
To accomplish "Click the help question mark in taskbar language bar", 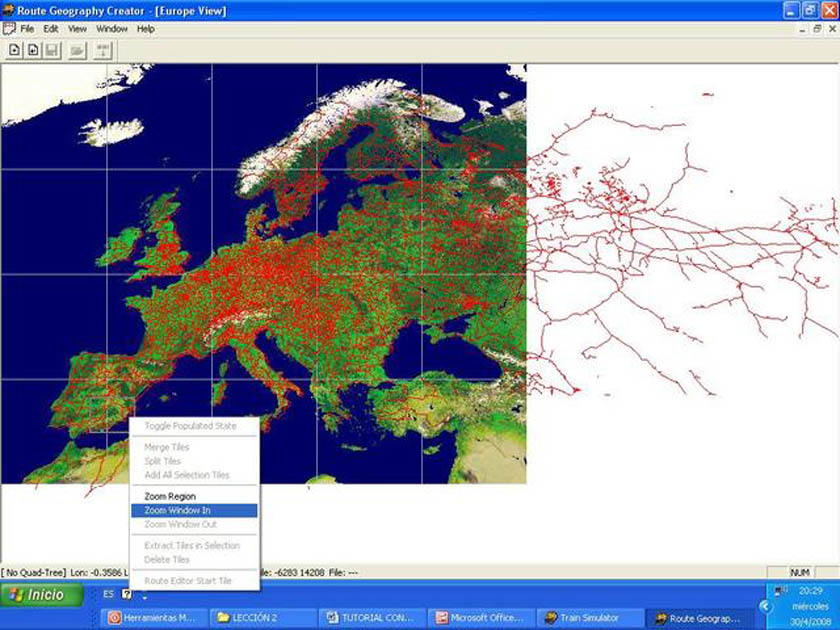I will [x=127, y=594].
